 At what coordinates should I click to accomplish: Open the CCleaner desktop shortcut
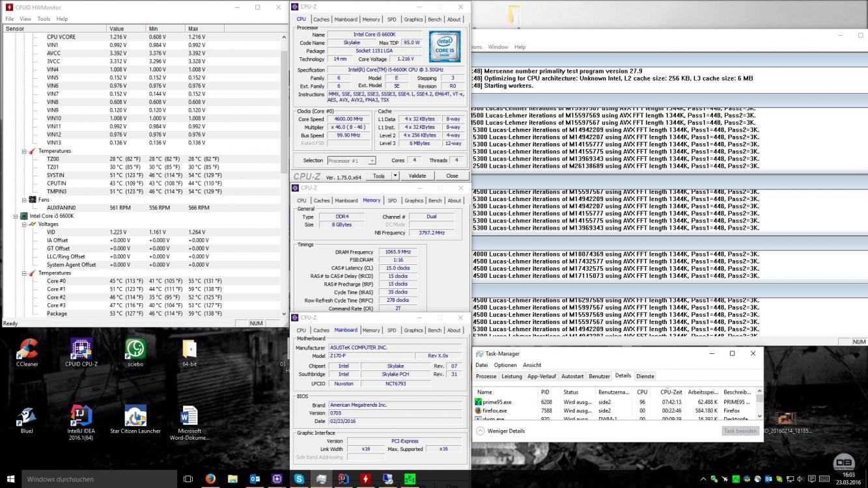[x=27, y=353]
